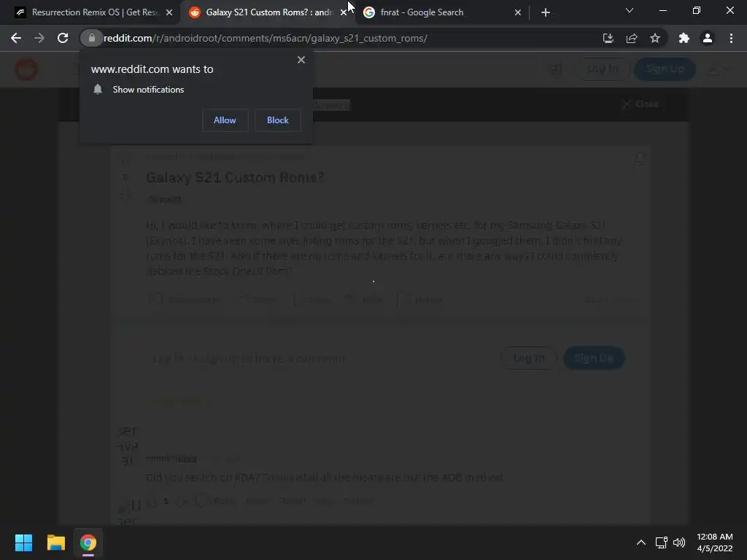Click header Log In button
The image size is (747, 560).
[x=603, y=69]
